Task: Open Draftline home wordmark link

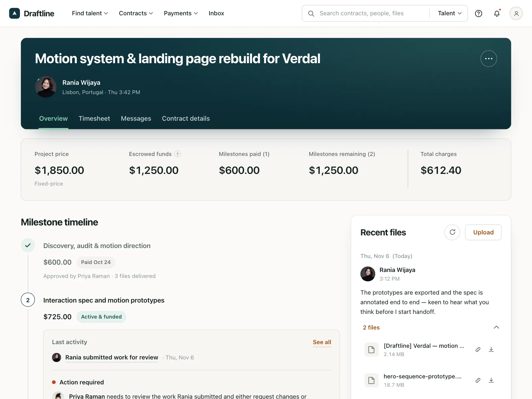Action: pyautogui.click(x=39, y=13)
